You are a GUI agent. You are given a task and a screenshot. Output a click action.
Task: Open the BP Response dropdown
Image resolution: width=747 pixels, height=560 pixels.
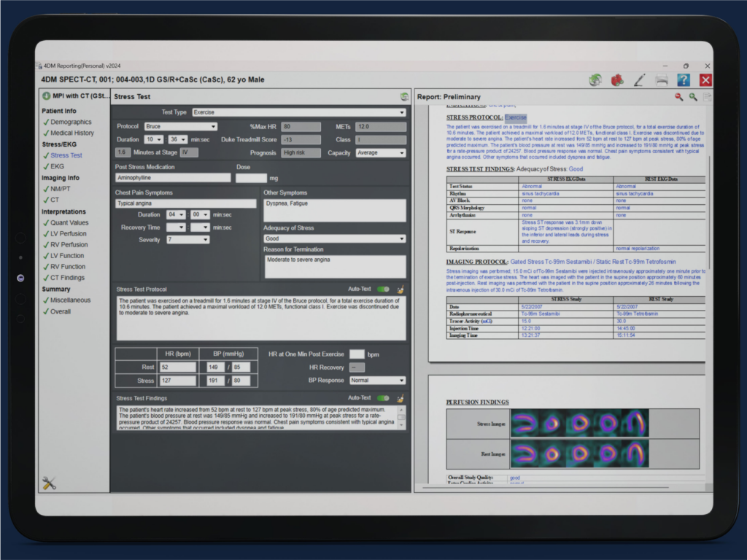(376, 380)
